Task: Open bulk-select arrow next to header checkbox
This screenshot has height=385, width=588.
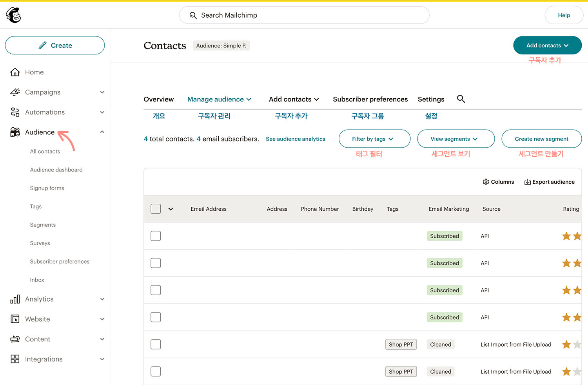Action: (171, 209)
